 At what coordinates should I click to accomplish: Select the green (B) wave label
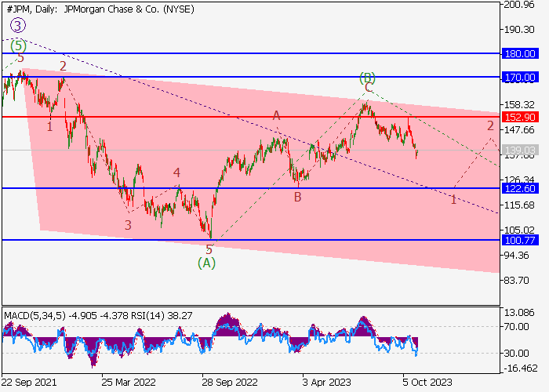click(x=367, y=78)
